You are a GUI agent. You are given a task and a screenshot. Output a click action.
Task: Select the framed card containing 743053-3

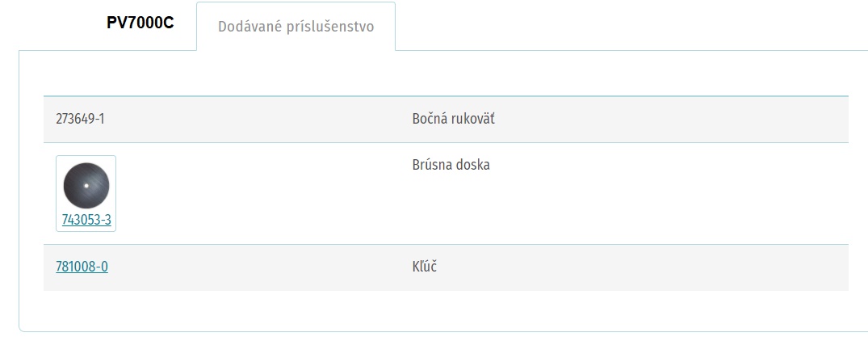pyautogui.click(x=86, y=193)
